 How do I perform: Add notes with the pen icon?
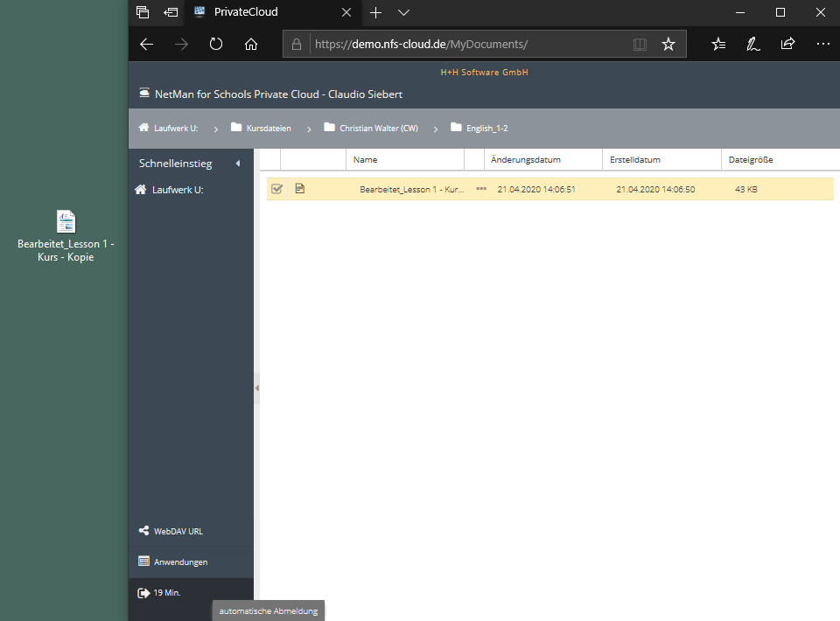753,44
